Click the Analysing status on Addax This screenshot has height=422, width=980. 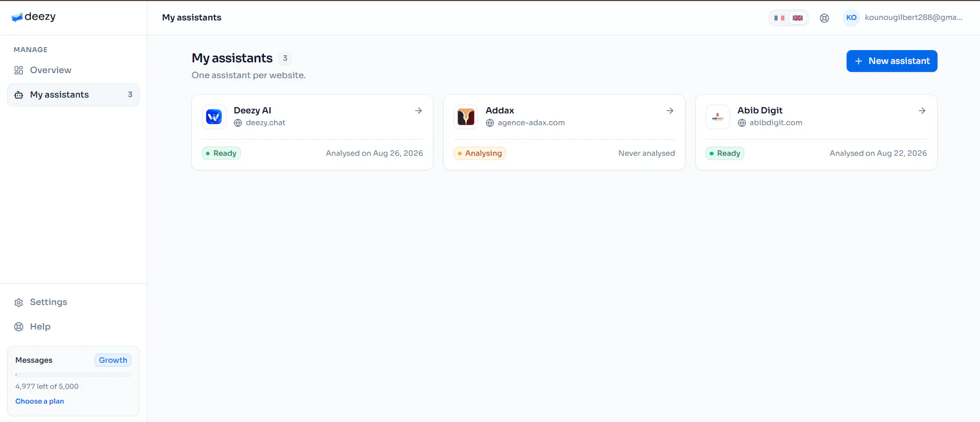(480, 154)
